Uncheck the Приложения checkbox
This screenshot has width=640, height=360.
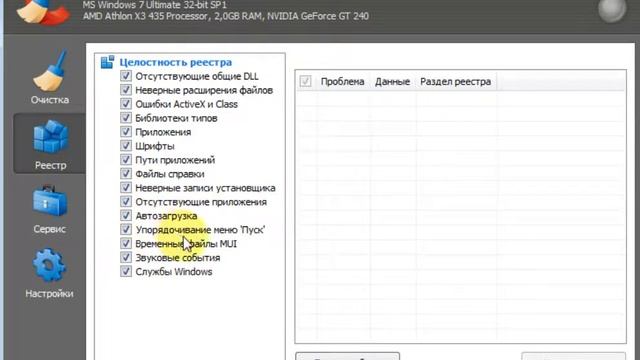click(126, 132)
